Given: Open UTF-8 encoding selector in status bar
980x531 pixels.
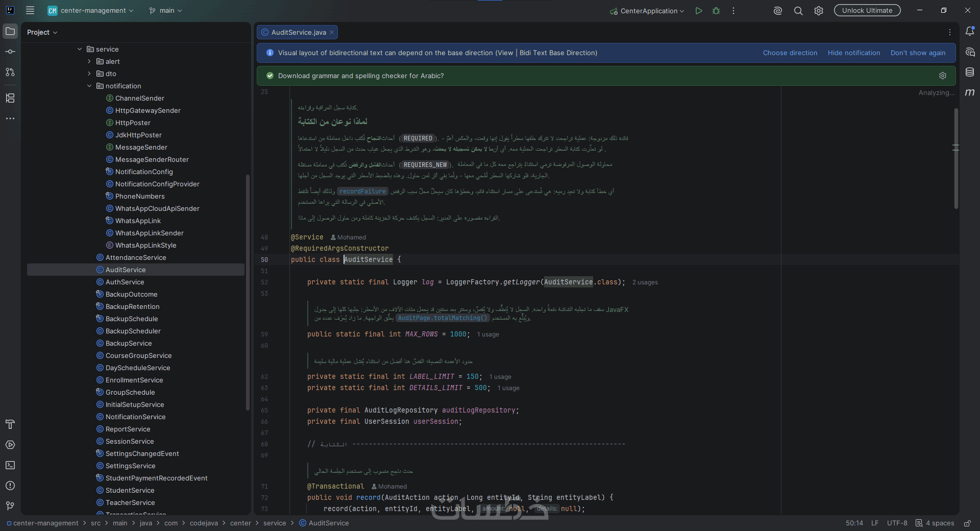Looking at the screenshot, I should coord(897,523).
